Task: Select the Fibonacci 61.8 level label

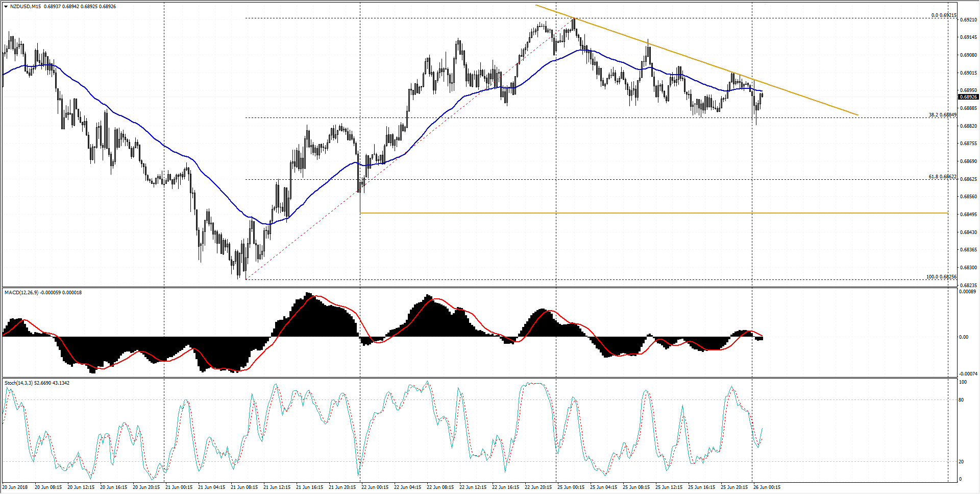Action: (x=942, y=177)
